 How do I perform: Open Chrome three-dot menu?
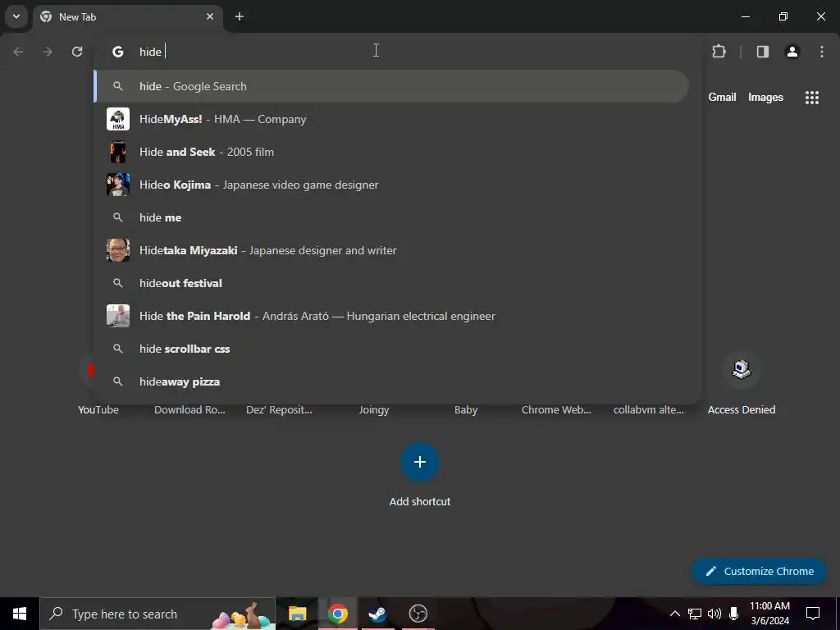coord(822,52)
